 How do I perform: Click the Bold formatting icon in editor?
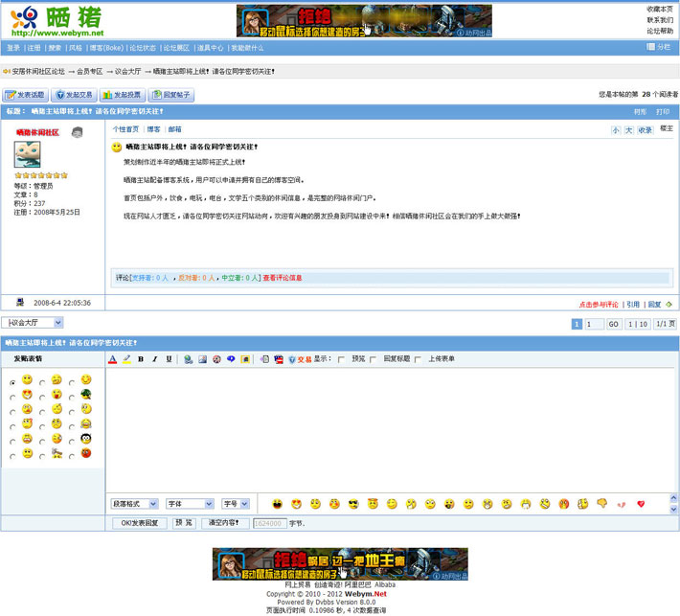[x=141, y=359]
